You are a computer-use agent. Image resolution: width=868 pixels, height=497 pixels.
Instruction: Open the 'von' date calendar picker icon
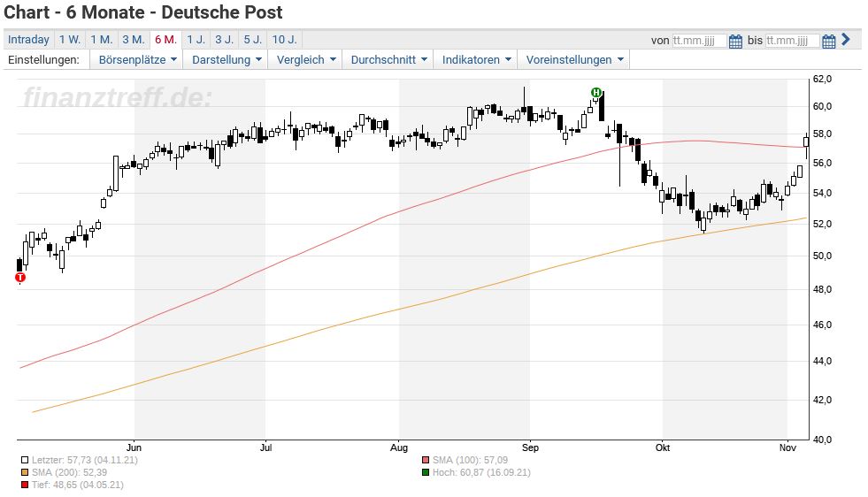[x=735, y=41]
